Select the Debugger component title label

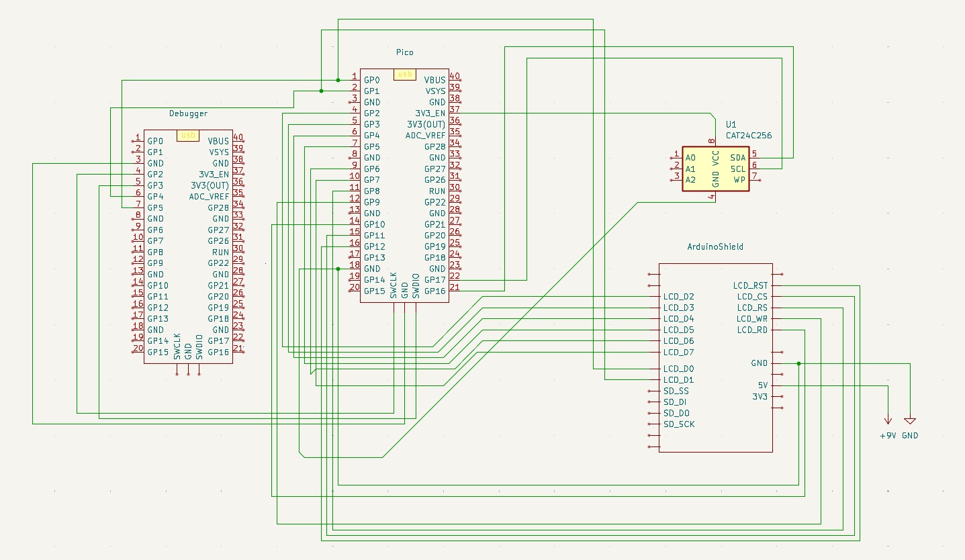click(188, 113)
